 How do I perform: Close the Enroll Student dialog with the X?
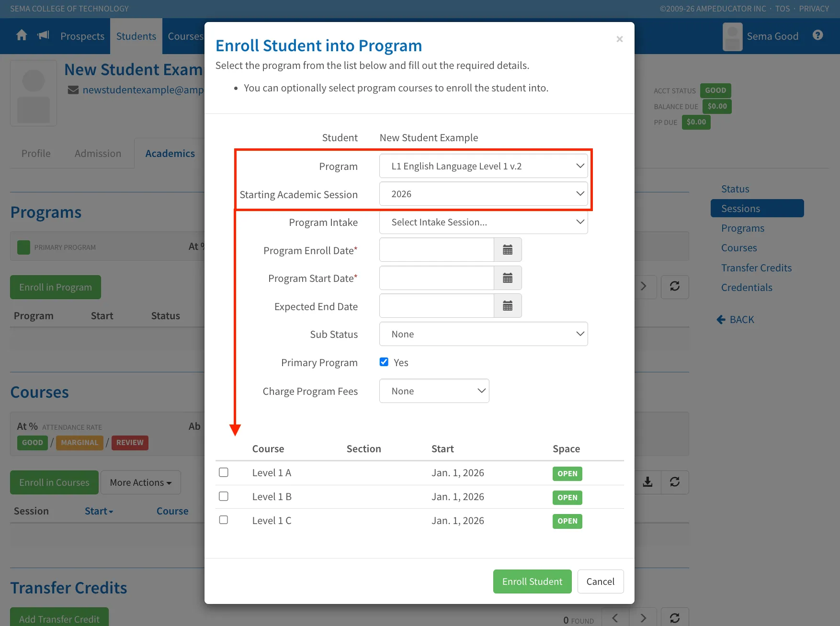point(619,39)
